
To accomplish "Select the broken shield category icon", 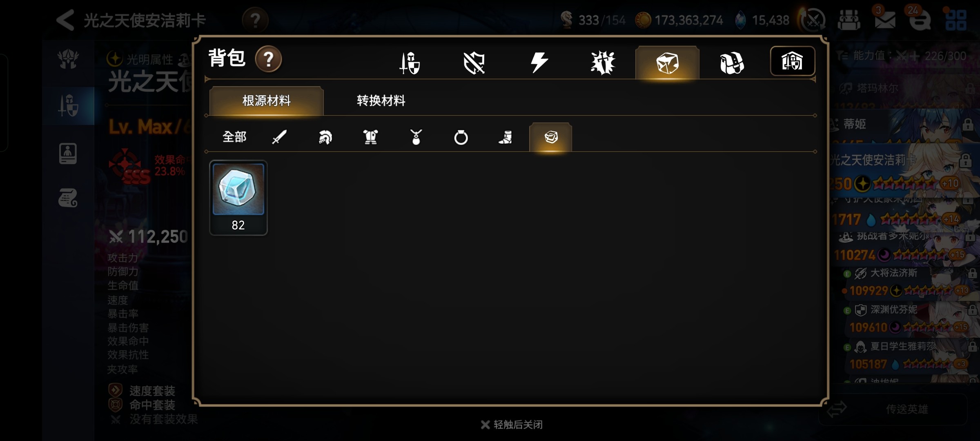I will (x=474, y=63).
